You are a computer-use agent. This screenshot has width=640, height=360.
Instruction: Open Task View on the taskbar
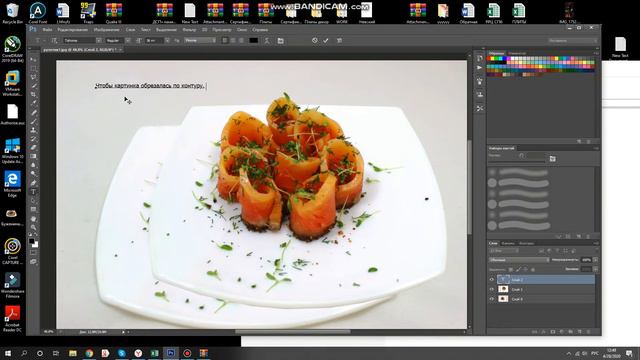[56, 353]
